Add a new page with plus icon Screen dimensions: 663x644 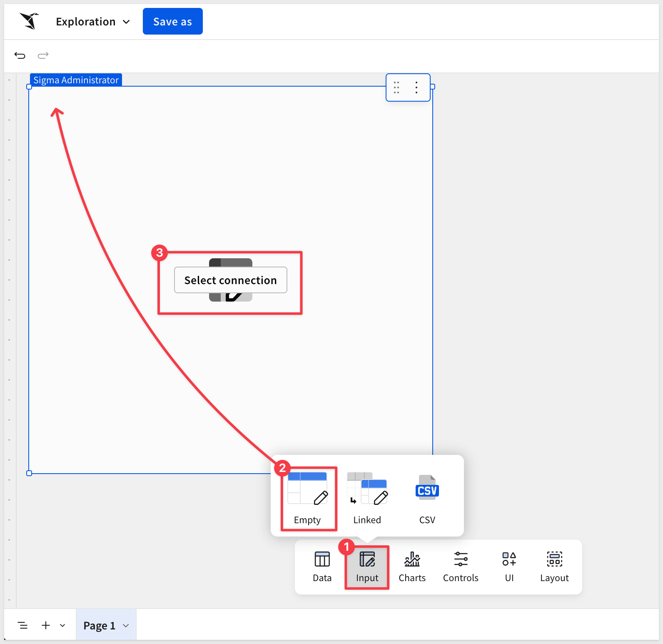[x=46, y=626]
